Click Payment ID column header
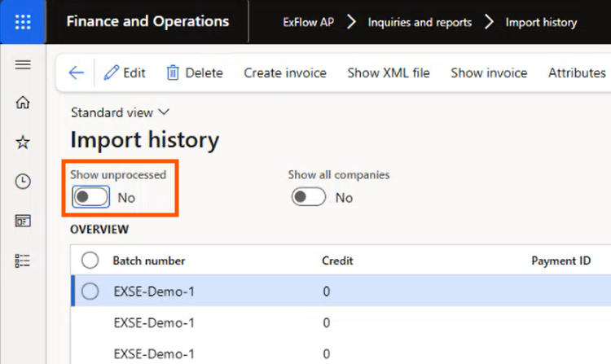The image size is (611, 364). 561,261
